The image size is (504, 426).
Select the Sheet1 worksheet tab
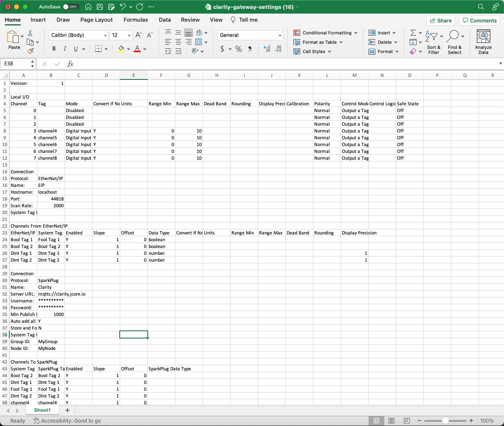pyautogui.click(x=42, y=410)
